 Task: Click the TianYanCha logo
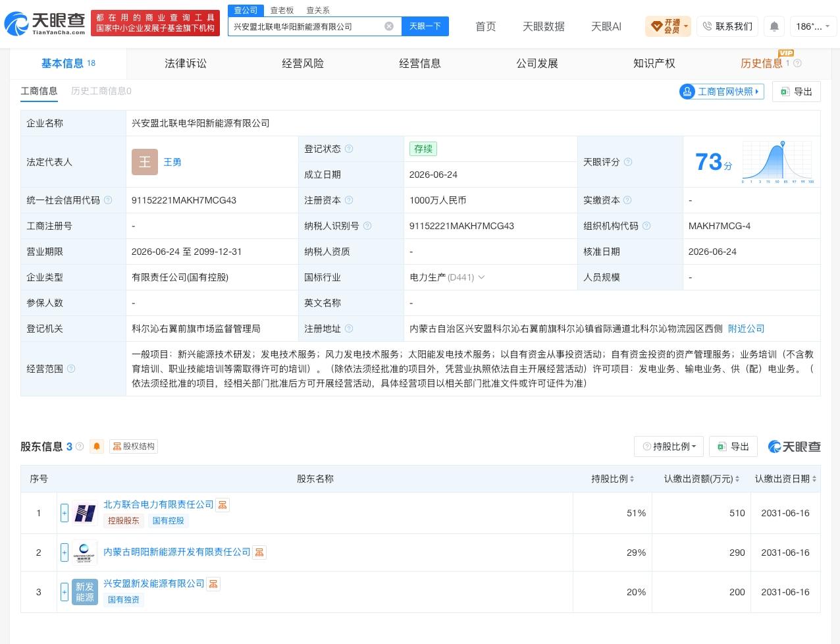coord(45,24)
